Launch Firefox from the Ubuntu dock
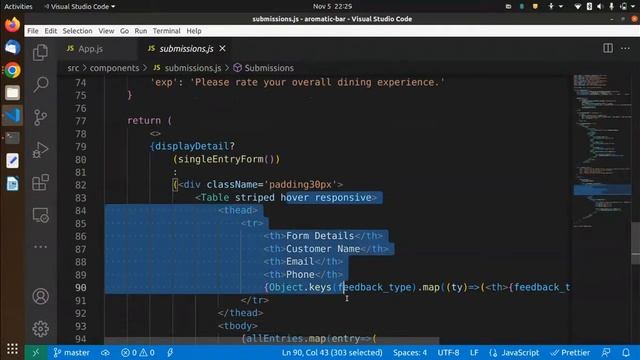Screen dimensions: 640x360 tap(12, 25)
